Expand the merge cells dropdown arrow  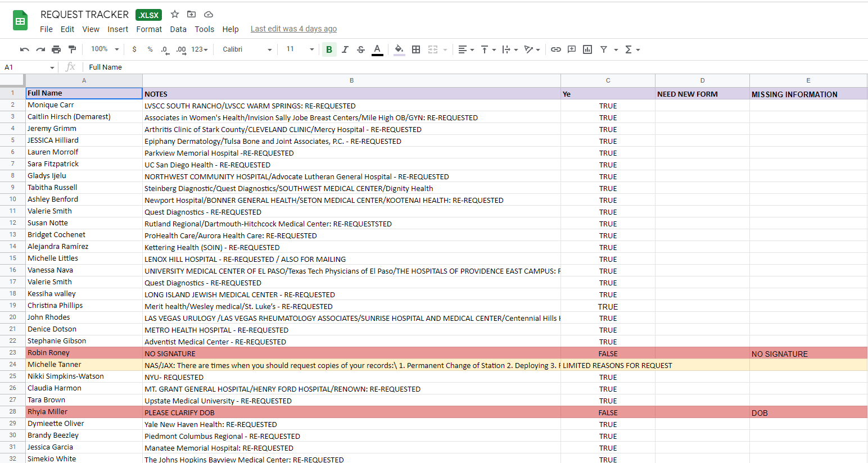click(445, 49)
